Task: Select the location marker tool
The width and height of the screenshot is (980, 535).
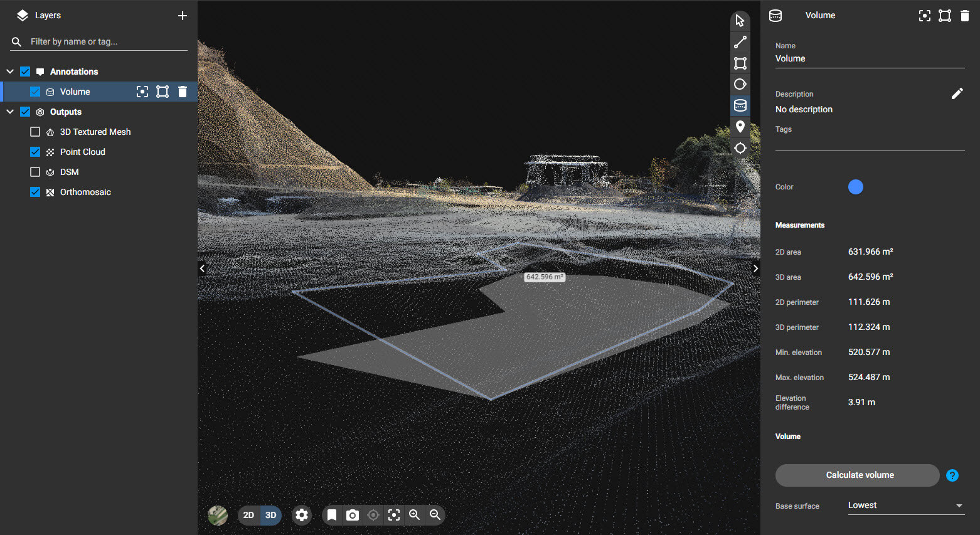Action: click(740, 127)
